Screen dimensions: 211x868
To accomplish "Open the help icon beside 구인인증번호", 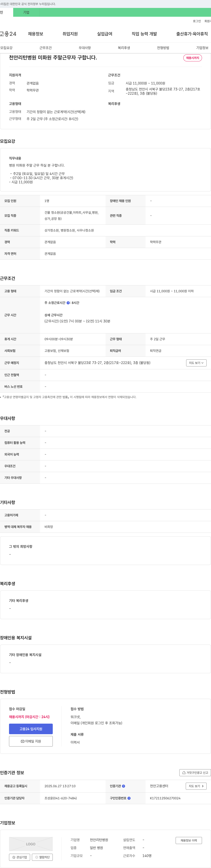I will [x=129, y=798].
